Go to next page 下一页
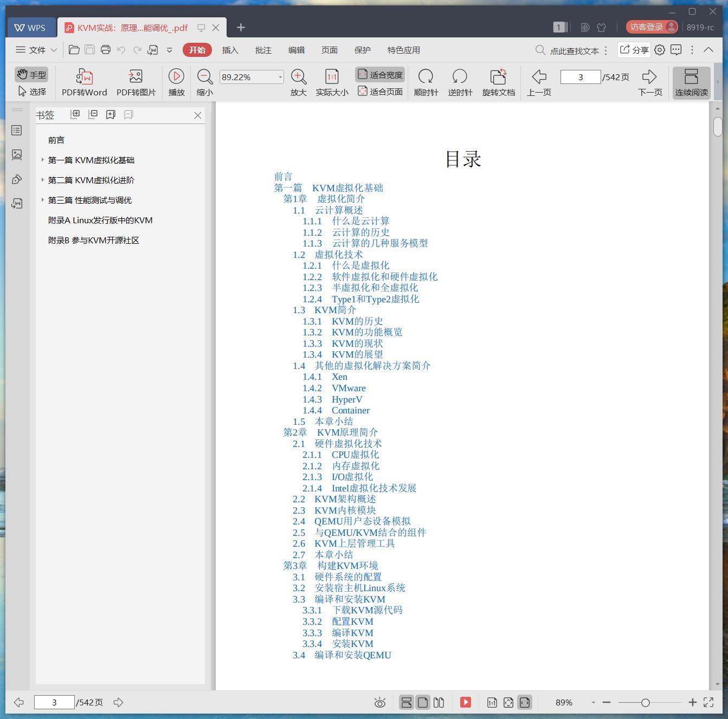This screenshot has width=728, height=719. point(650,82)
